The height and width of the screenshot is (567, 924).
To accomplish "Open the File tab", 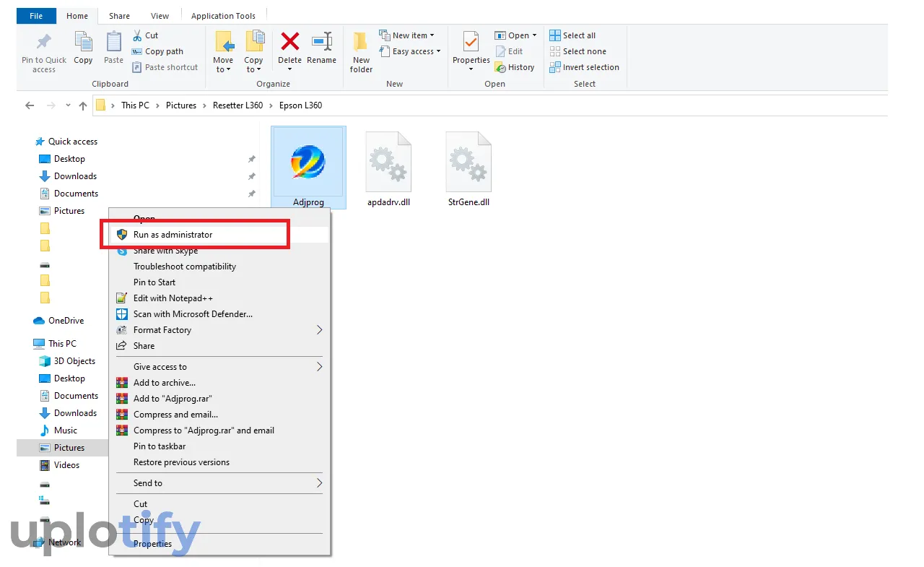I will click(x=36, y=15).
